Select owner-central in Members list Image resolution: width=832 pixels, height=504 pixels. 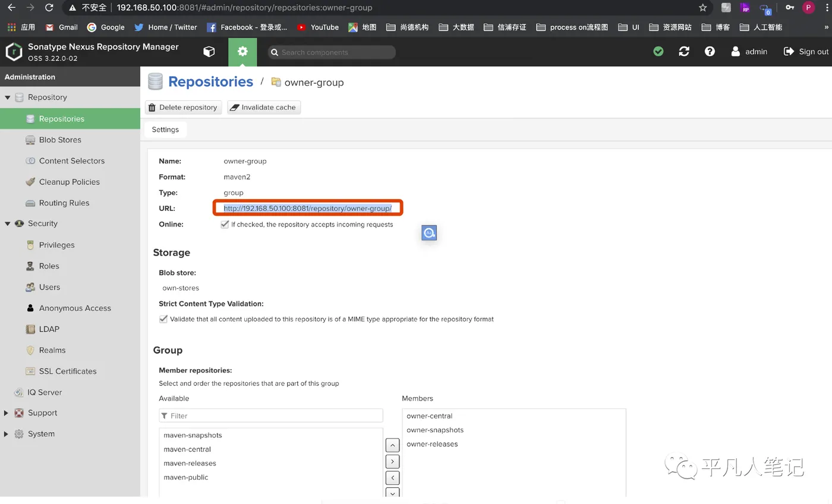(x=514, y=416)
